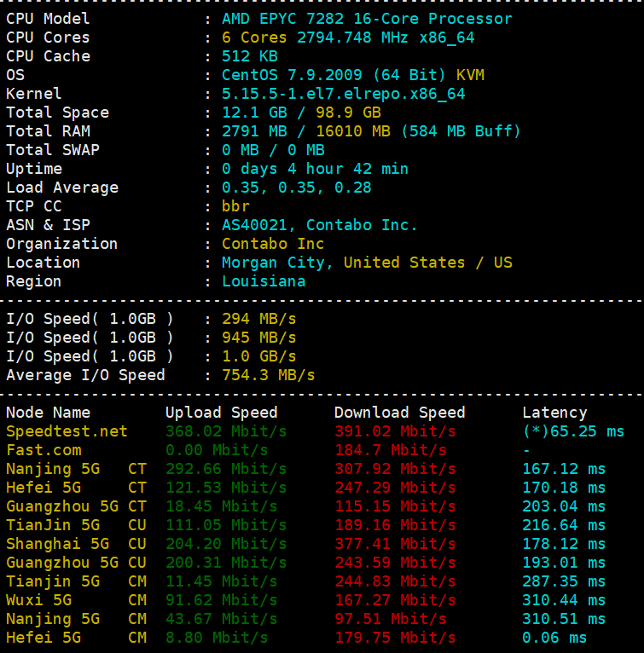644x653 pixels.
Task: Click the Latency column header
Action: (x=554, y=413)
